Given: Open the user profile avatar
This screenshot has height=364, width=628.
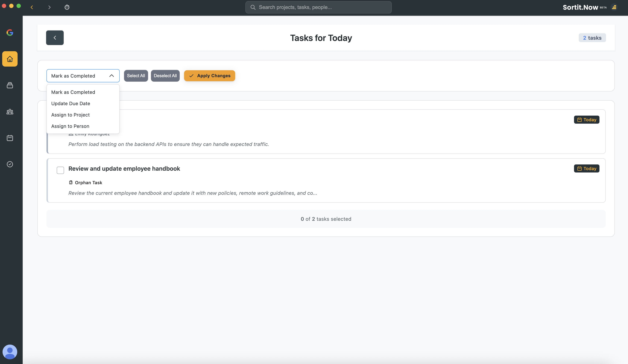Looking at the screenshot, I should (10, 352).
